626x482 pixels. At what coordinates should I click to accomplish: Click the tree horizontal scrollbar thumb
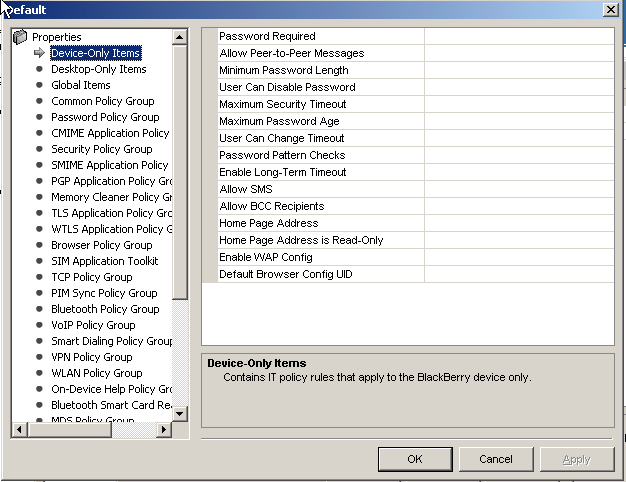tap(69, 430)
